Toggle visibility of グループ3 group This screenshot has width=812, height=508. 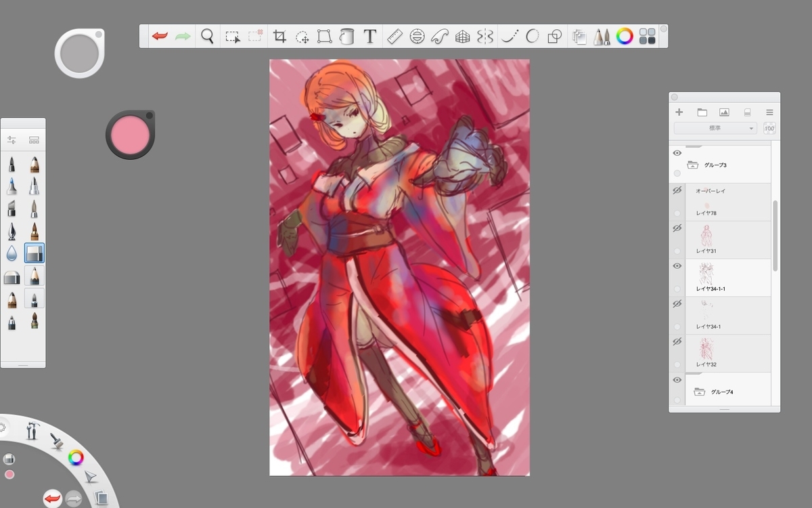pos(677,154)
